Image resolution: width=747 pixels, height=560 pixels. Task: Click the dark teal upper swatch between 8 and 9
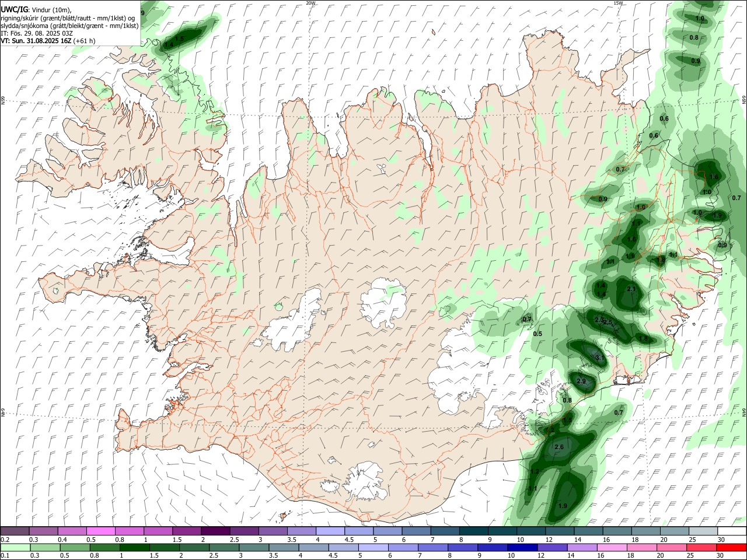click(474, 531)
